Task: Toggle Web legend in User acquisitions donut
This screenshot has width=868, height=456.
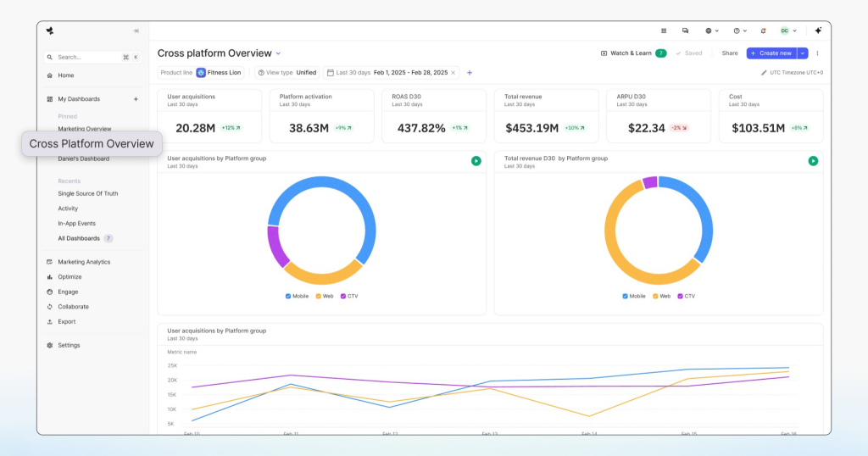Action: [x=325, y=296]
